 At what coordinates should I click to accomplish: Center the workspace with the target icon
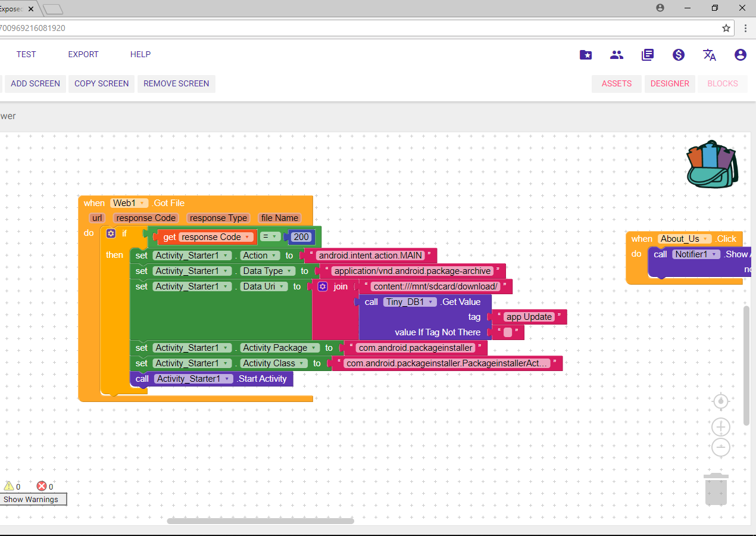click(721, 402)
